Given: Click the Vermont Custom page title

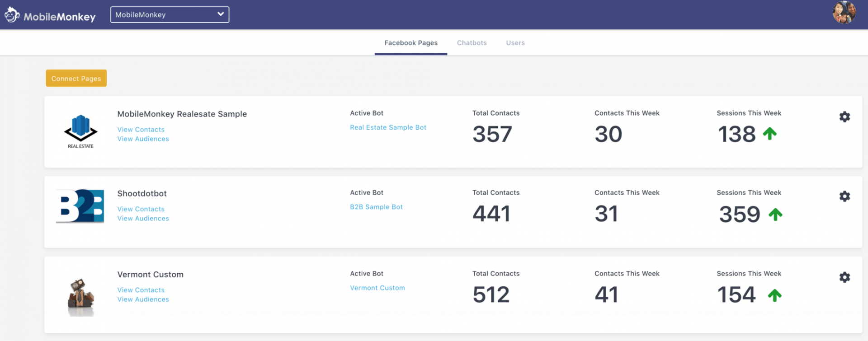Looking at the screenshot, I should point(150,274).
